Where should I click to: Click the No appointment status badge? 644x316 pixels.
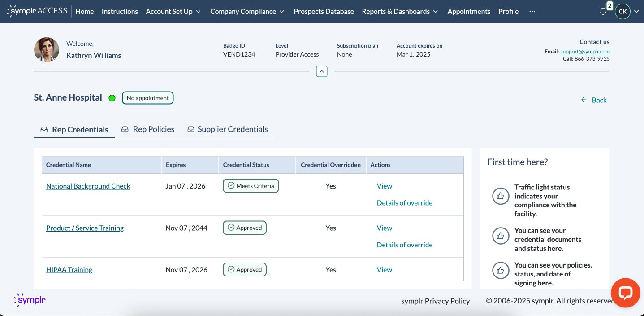(147, 98)
